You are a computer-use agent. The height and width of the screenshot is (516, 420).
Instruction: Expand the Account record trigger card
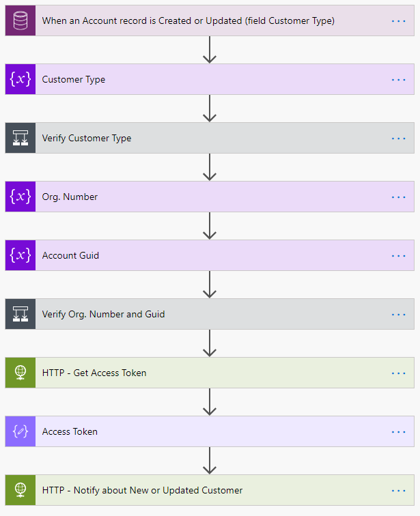pos(188,20)
